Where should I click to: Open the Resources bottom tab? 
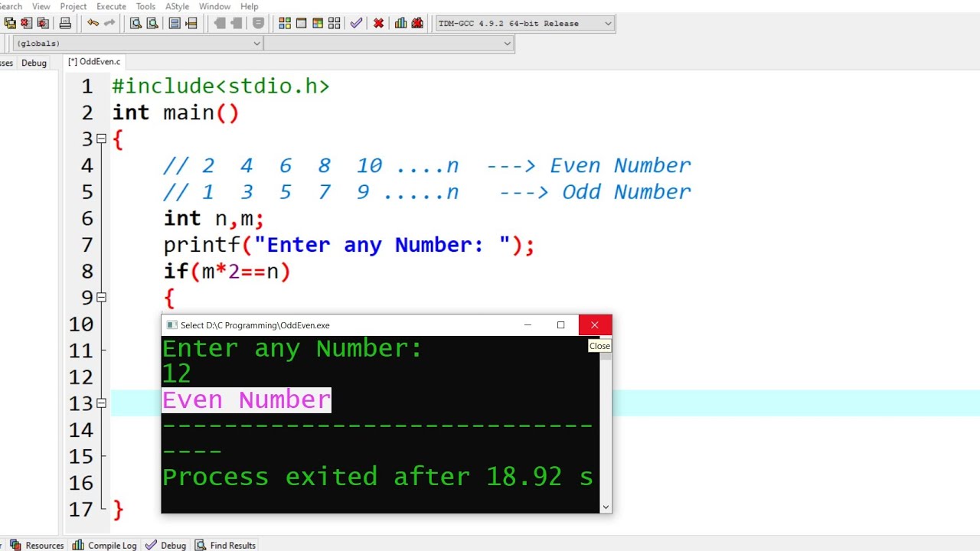point(37,545)
